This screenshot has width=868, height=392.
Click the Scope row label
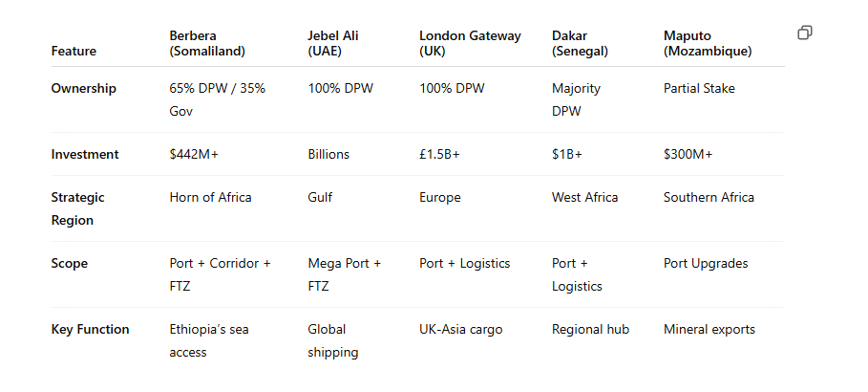(x=69, y=263)
